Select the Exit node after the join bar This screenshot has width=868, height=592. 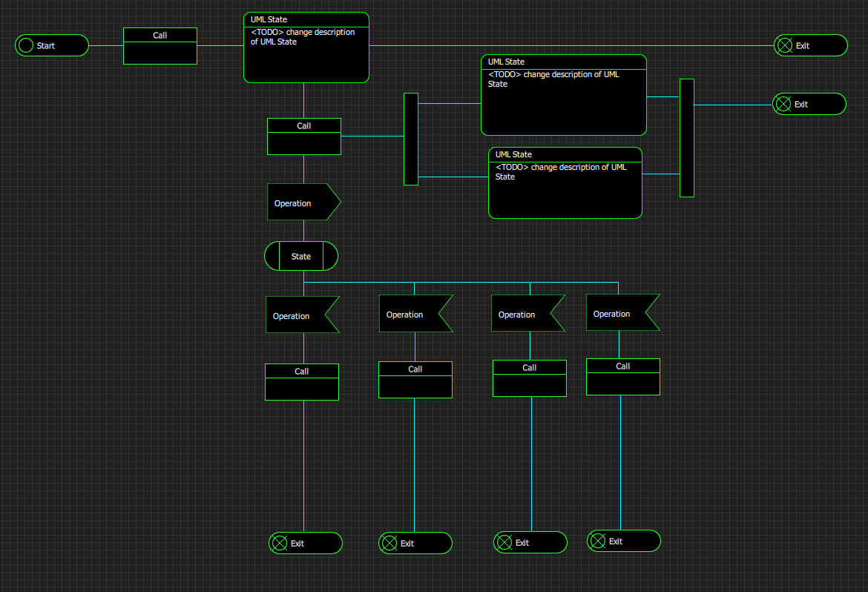coord(809,104)
